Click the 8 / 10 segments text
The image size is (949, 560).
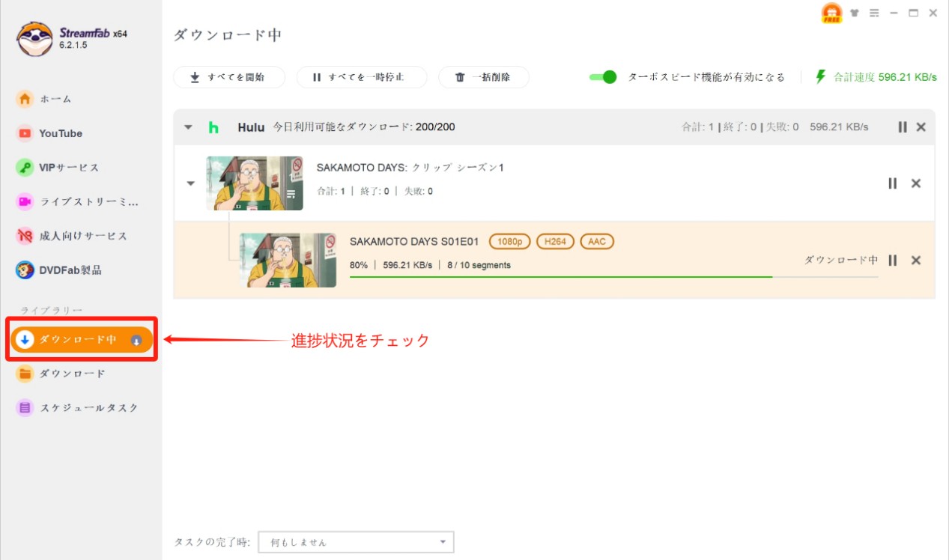click(x=479, y=265)
